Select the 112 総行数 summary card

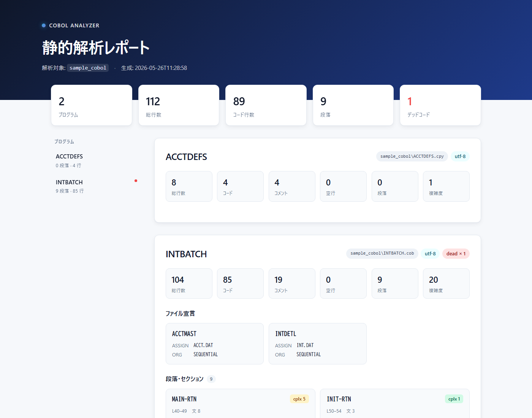(179, 105)
